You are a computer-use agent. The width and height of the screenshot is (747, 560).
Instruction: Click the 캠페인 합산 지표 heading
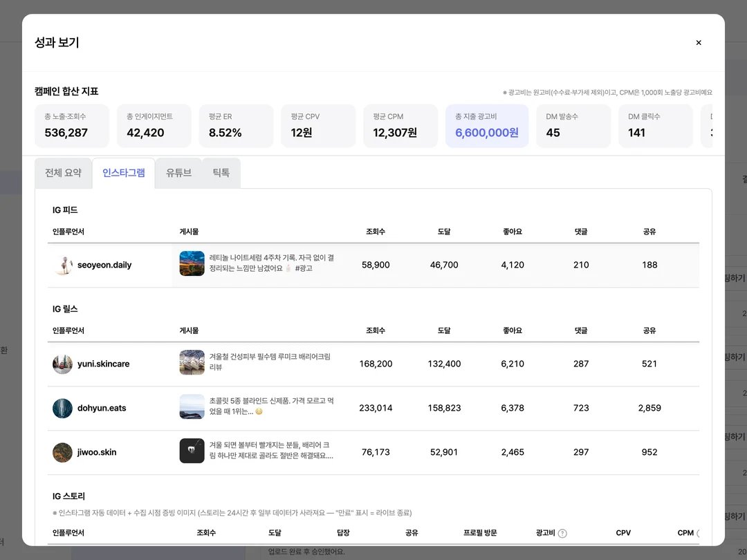pos(66,91)
